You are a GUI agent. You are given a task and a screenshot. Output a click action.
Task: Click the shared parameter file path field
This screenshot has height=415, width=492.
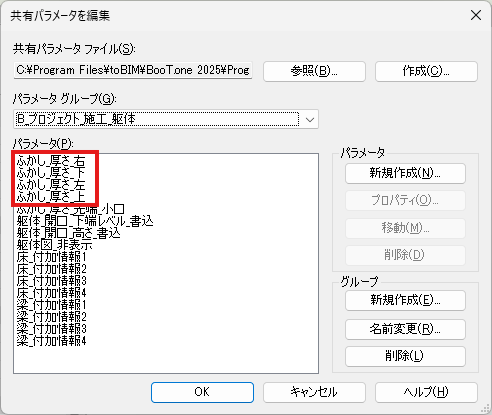pyautogui.click(x=133, y=70)
